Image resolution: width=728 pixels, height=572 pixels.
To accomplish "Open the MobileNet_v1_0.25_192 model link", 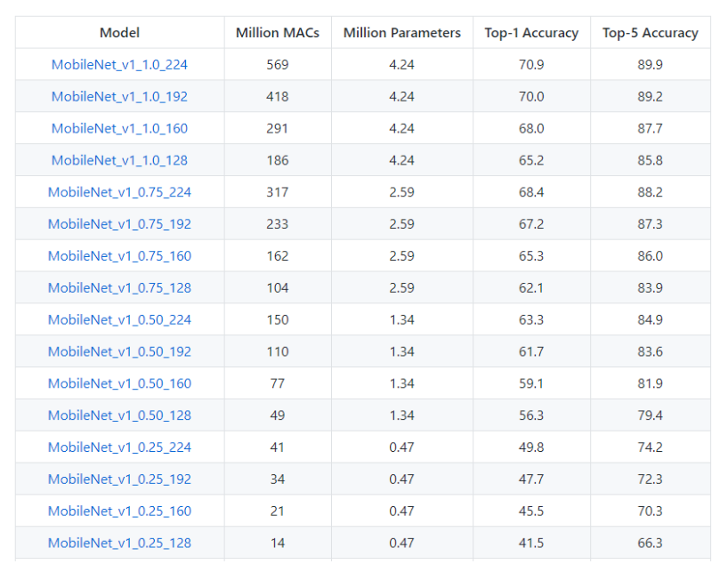I will click(x=119, y=479).
